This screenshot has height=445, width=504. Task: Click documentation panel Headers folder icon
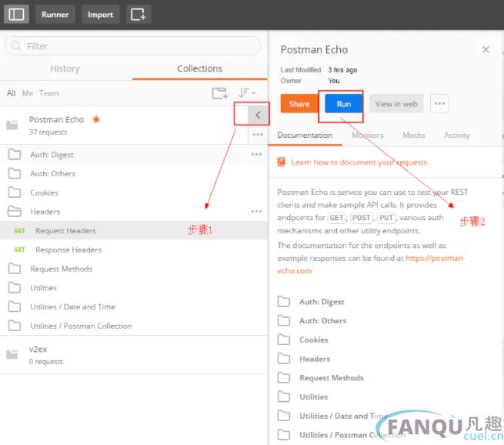284,359
